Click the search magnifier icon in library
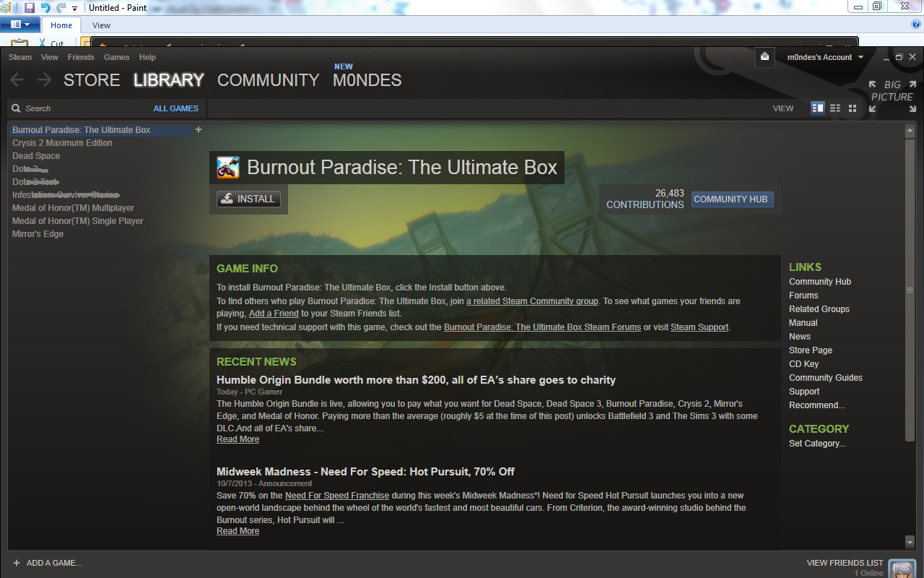Viewport: 924px width, 578px height. (x=16, y=108)
